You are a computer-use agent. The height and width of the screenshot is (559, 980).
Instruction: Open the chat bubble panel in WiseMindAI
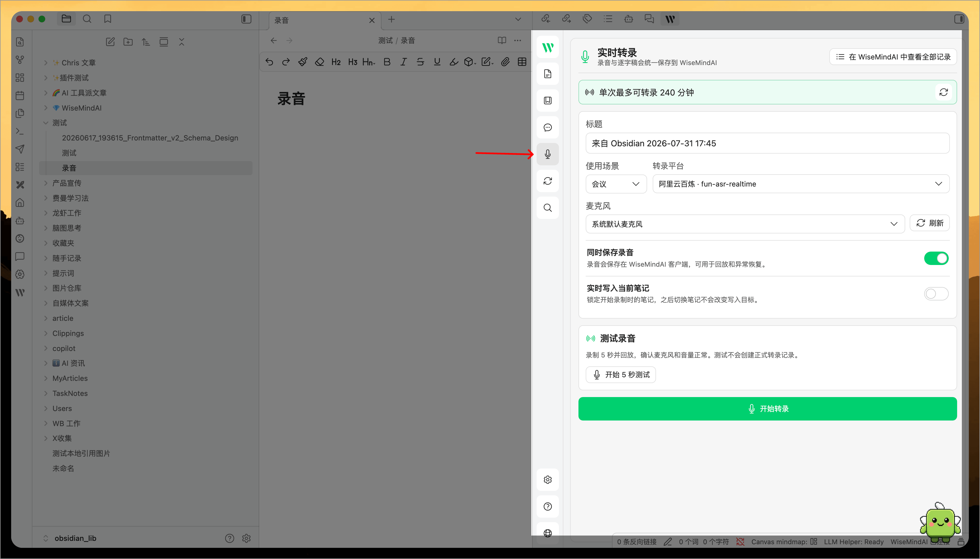548,127
